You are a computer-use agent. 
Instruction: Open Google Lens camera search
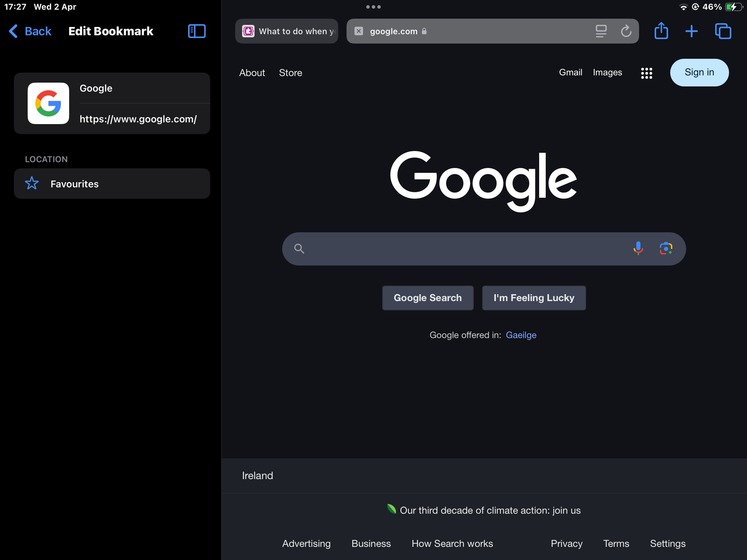pos(666,249)
